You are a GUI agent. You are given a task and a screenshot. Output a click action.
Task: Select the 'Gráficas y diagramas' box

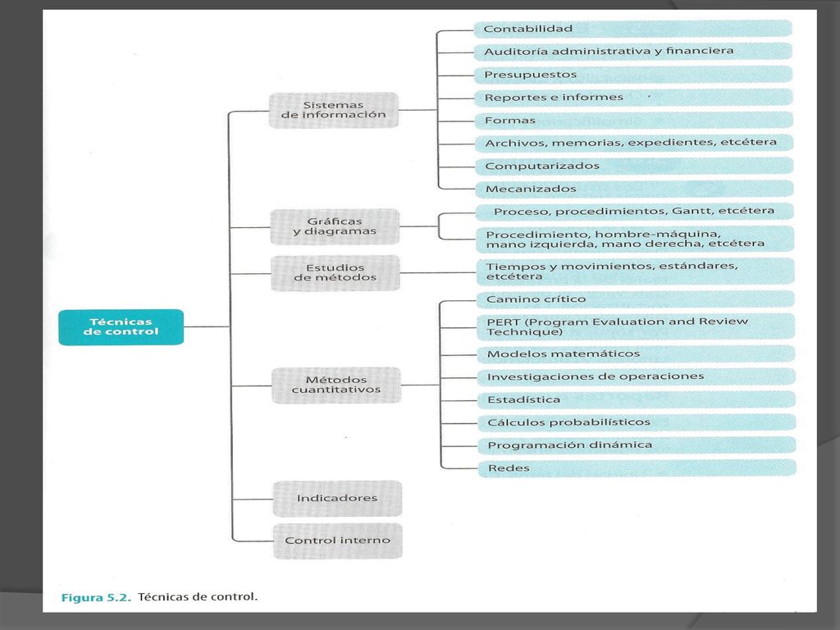335,226
